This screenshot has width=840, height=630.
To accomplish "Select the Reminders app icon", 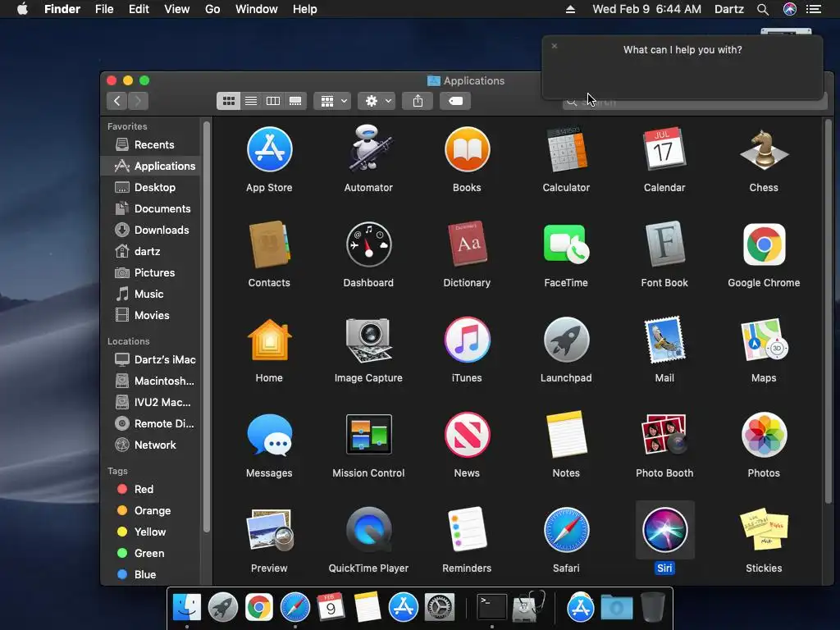I will (x=467, y=530).
